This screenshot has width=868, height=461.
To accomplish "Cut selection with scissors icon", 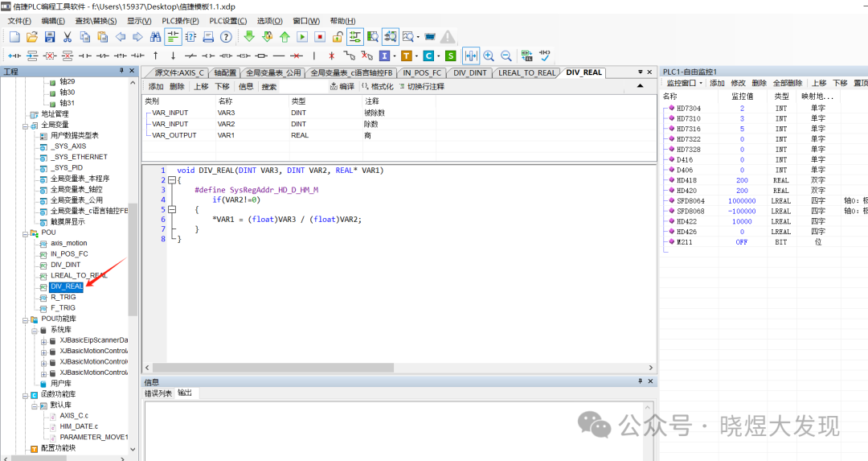I will tap(68, 37).
